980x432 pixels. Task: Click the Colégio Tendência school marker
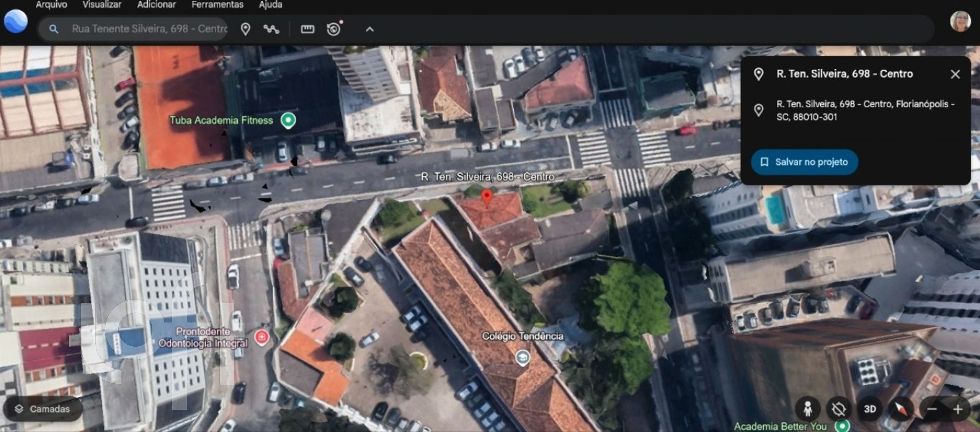(x=523, y=358)
